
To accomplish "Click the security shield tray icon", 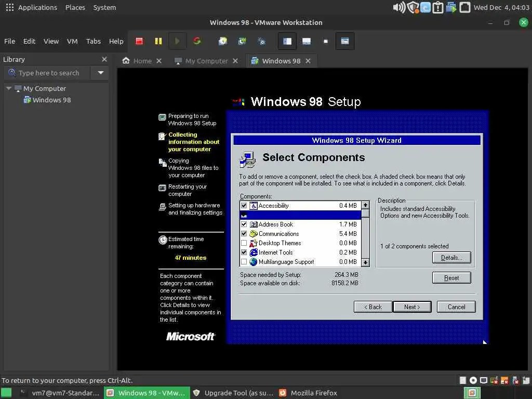I will [413, 7].
